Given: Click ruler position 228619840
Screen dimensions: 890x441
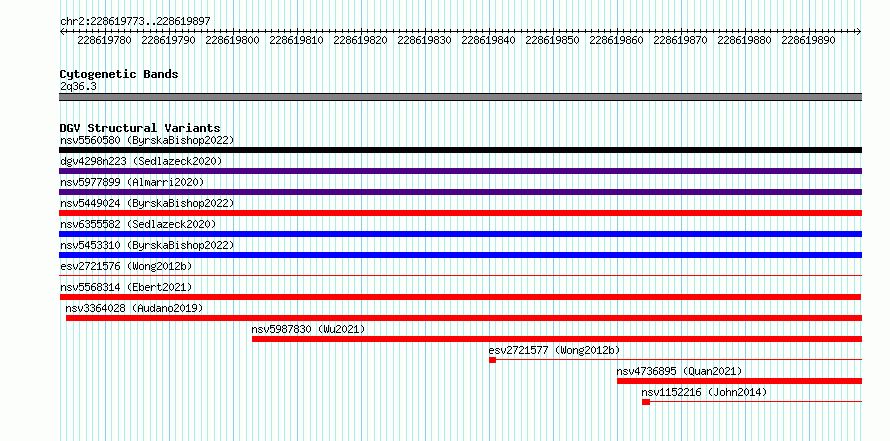Looking at the screenshot, I should pyautogui.click(x=489, y=40).
